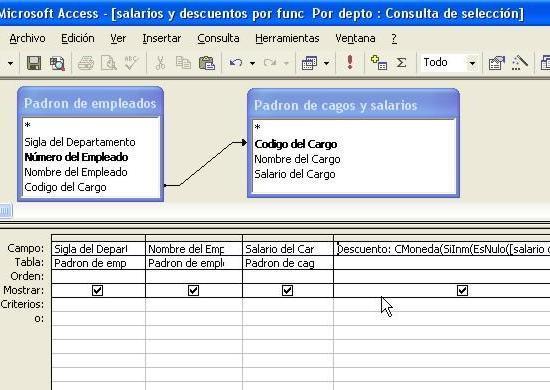Open the Edición menu
This screenshot has height=390, width=550.
(x=78, y=38)
